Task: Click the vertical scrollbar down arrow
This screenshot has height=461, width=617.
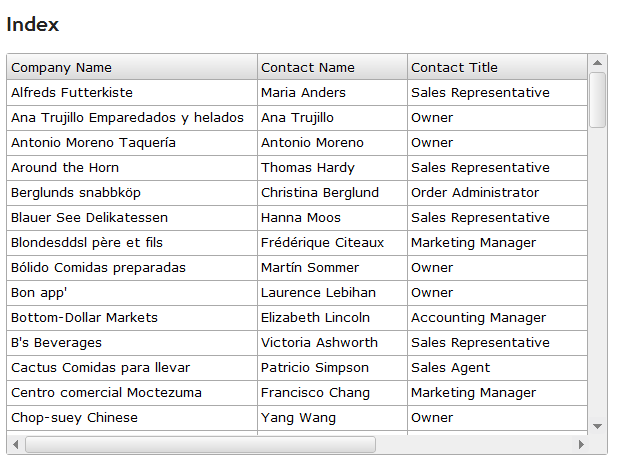Action: click(x=598, y=426)
